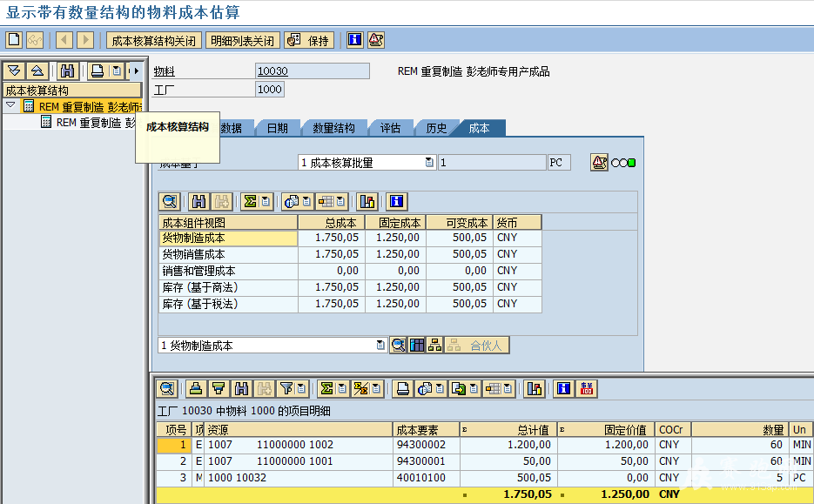Switch to the 日期 tab
This screenshot has height=504, width=814.
[x=277, y=128]
